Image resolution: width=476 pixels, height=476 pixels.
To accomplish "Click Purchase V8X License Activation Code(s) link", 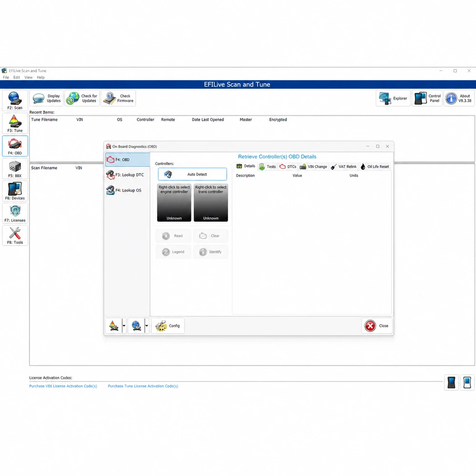I will 63,386.
